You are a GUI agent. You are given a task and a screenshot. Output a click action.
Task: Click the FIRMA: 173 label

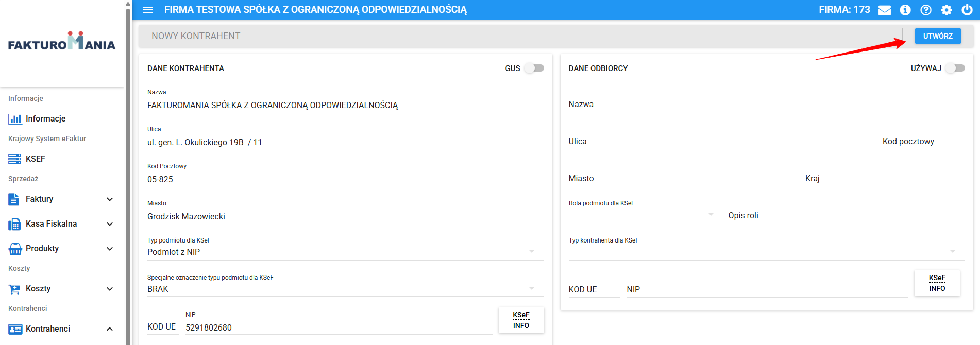pos(844,10)
